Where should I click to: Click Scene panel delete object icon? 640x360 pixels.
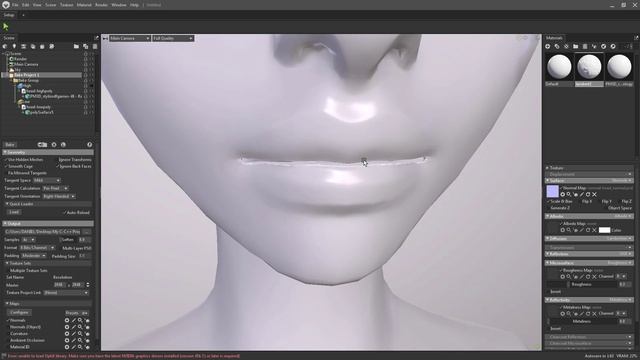coord(94,47)
